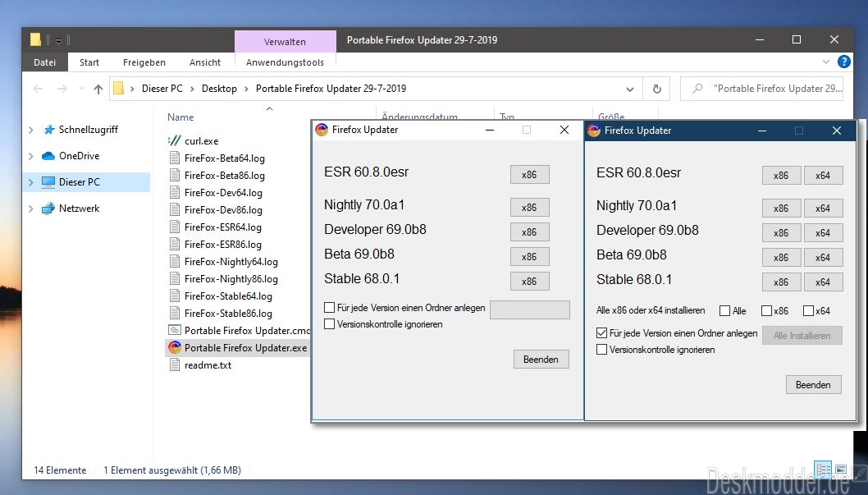The image size is (868, 495).
Task: Click x86 button for ESR in left updater
Action: click(529, 174)
